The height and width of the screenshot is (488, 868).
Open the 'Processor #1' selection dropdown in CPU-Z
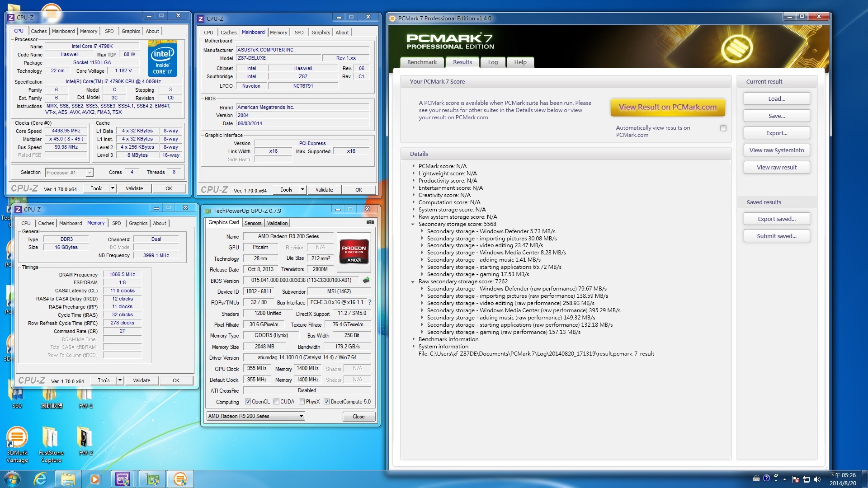(89, 173)
